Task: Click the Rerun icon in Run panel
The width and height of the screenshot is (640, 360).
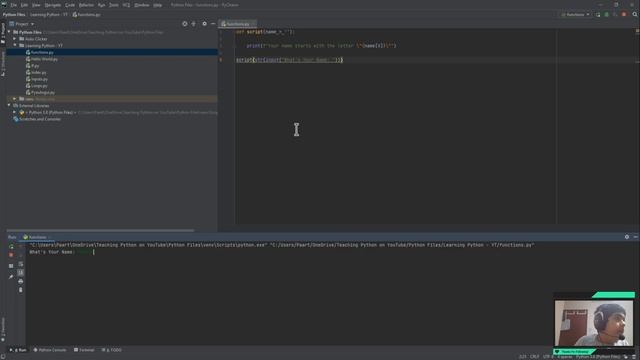Action: (x=11, y=247)
